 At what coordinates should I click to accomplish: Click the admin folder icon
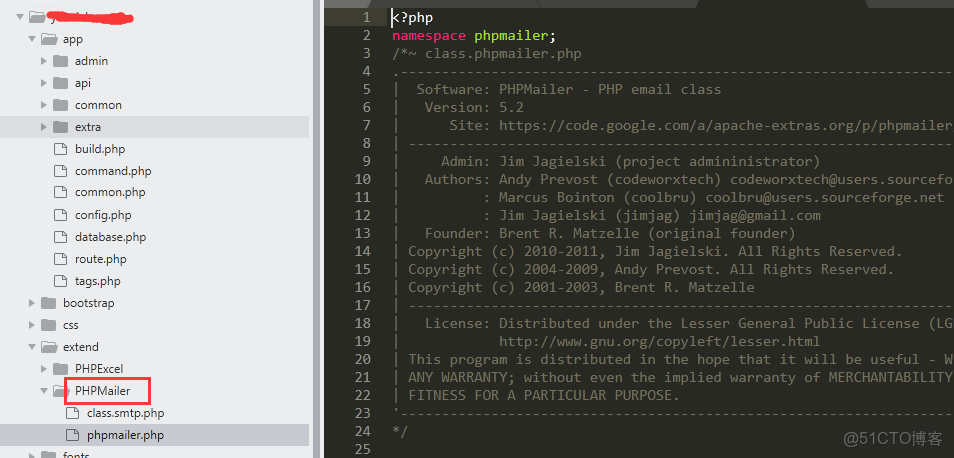tap(60, 61)
